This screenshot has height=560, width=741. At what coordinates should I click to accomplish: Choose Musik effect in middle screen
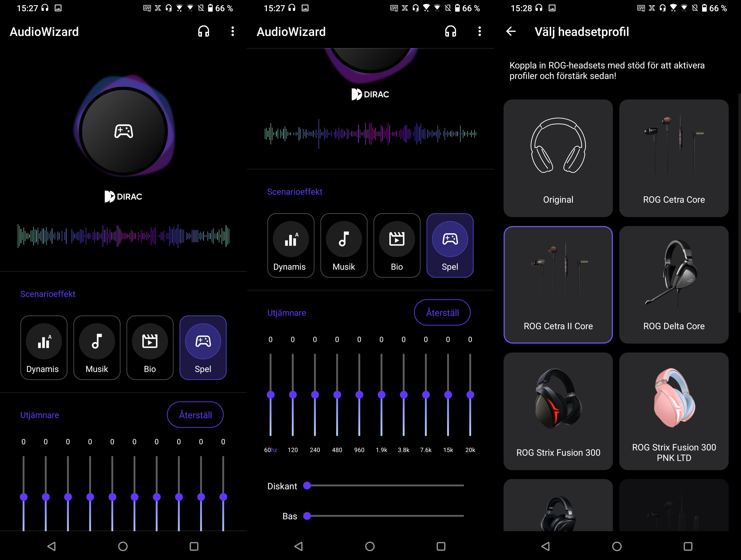tap(344, 245)
